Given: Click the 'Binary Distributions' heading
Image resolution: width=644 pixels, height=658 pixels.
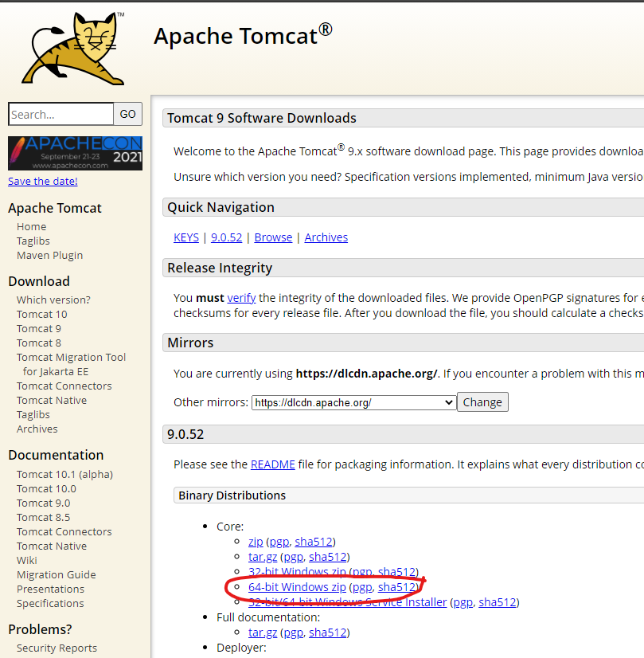Looking at the screenshot, I should (x=232, y=495).
